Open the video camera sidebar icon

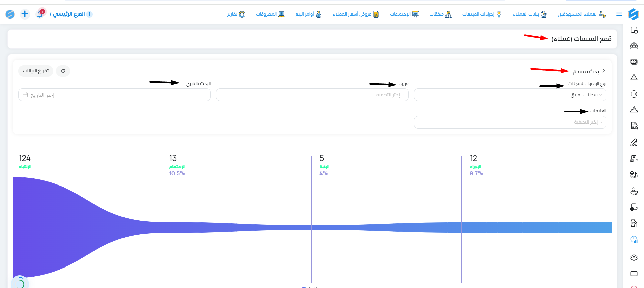tap(634, 94)
